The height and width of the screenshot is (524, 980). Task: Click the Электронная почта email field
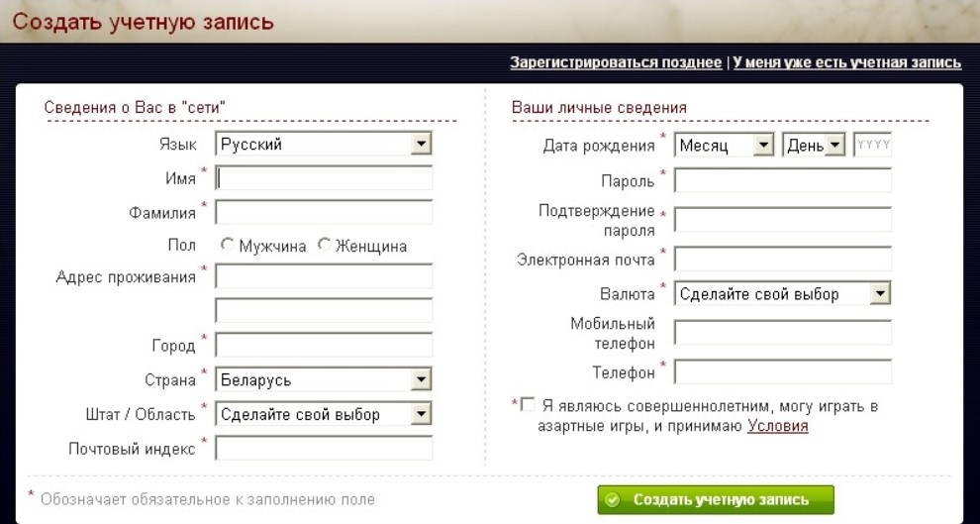point(783,260)
